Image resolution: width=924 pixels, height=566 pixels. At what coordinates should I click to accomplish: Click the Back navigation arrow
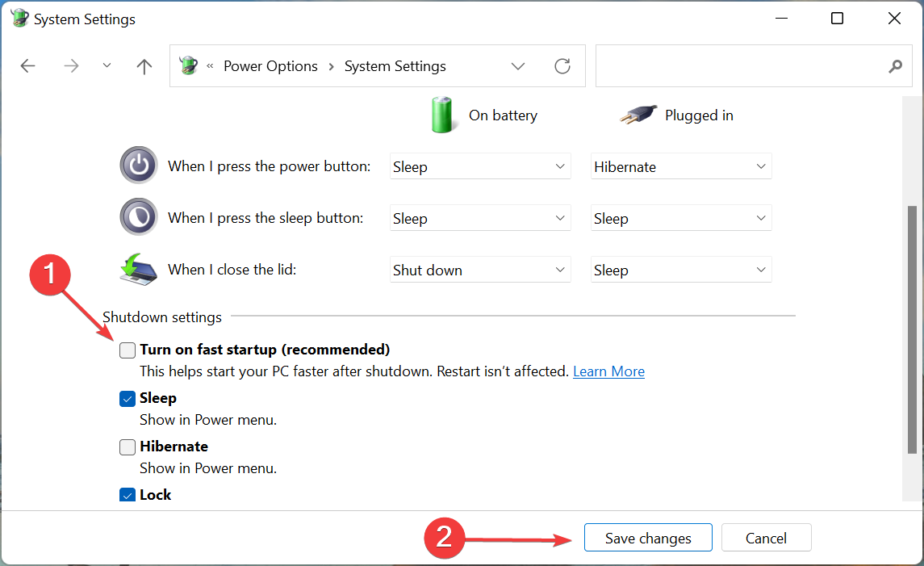pyautogui.click(x=28, y=66)
